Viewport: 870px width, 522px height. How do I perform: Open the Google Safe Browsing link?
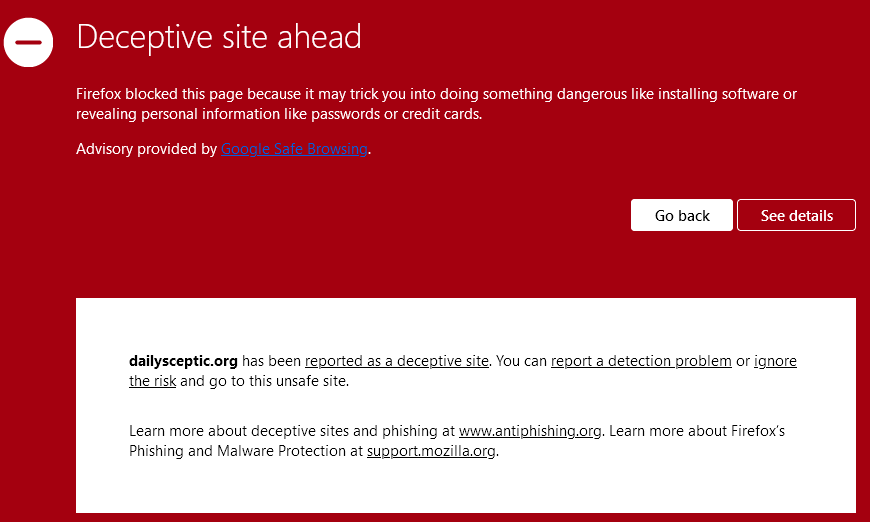tap(294, 149)
